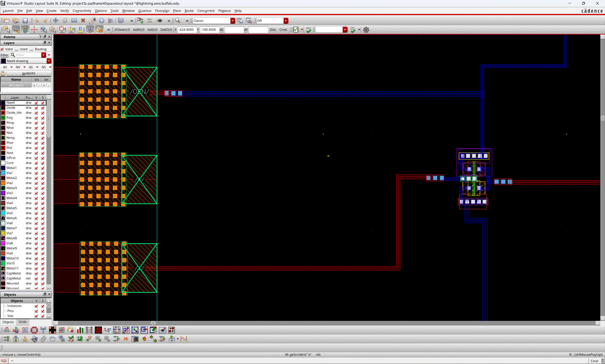This screenshot has height=364, width=605.
Task: Open the Verify menu
Action: [64, 11]
